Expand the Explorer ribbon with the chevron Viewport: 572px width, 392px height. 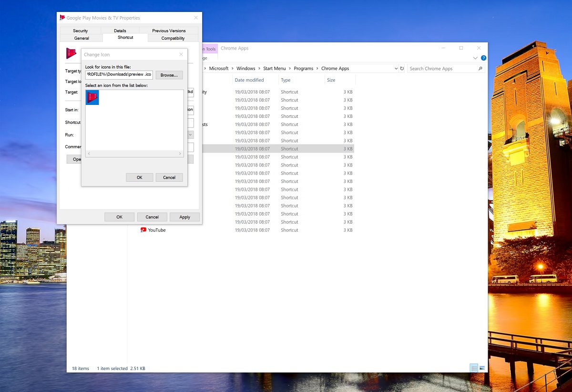pos(475,58)
